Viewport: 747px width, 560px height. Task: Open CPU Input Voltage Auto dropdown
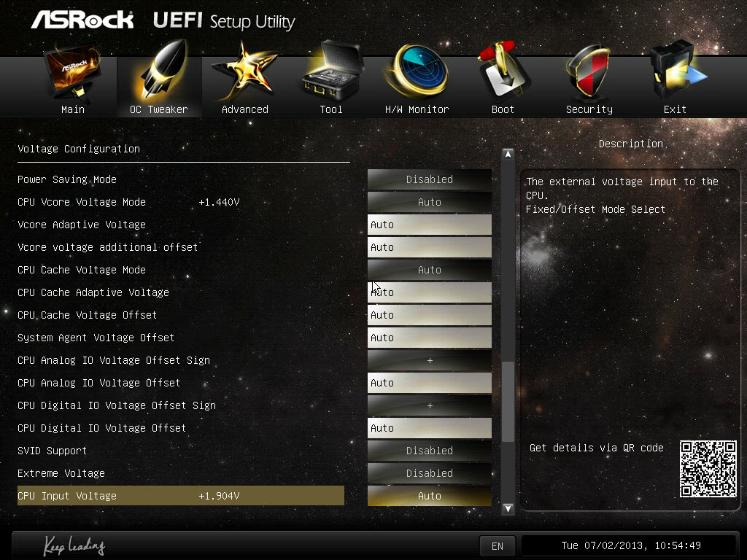pyautogui.click(x=429, y=496)
